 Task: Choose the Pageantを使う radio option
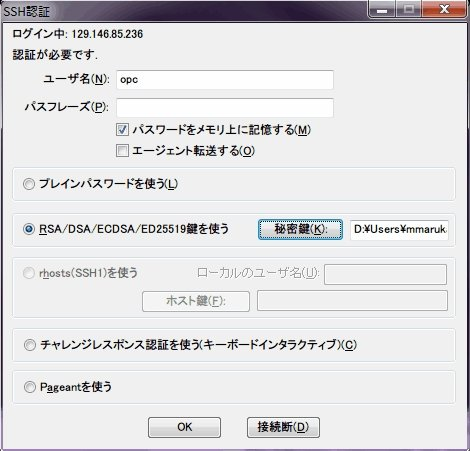(x=29, y=387)
